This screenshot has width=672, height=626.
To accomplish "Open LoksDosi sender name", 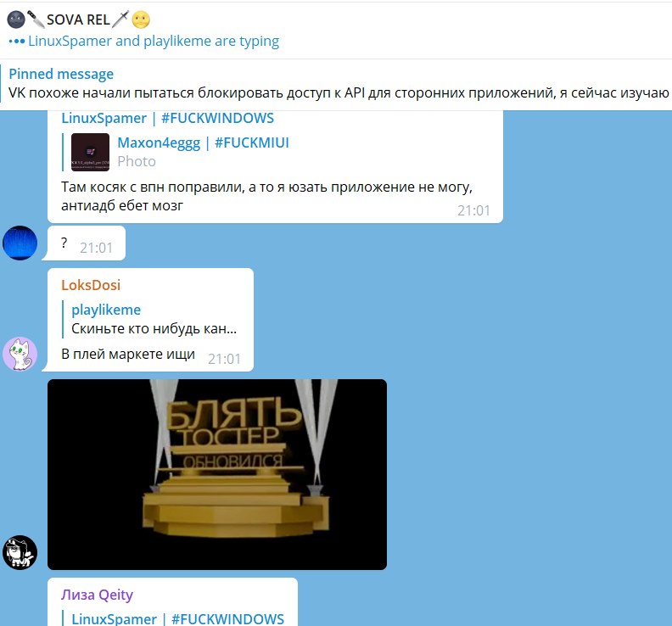I will point(91,285).
